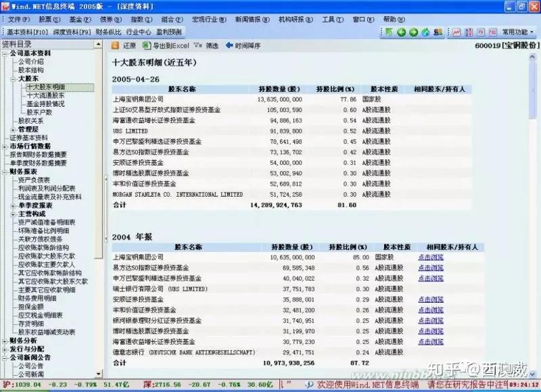Expand the 市场行情数据 tree node
Image resolution: width=541 pixels, height=392 pixels.
click(x=5, y=147)
